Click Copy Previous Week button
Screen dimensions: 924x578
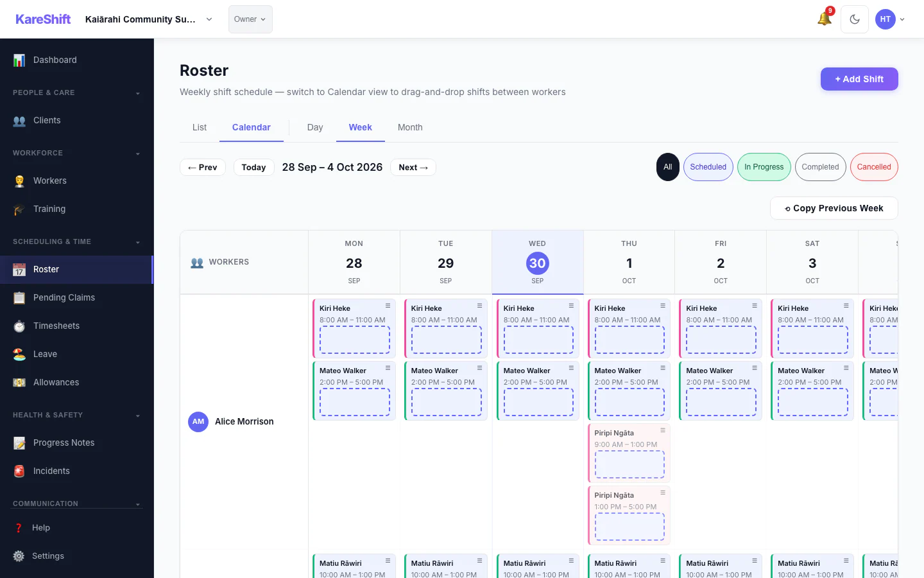[834, 208]
